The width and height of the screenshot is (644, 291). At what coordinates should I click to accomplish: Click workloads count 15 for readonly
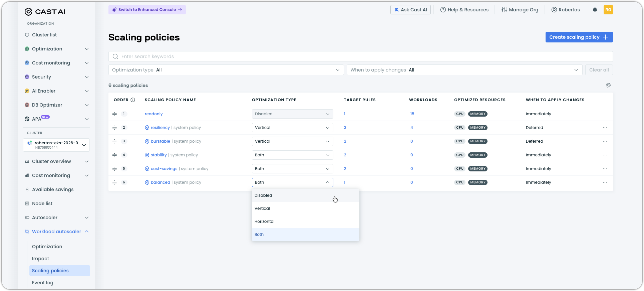click(412, 114)
